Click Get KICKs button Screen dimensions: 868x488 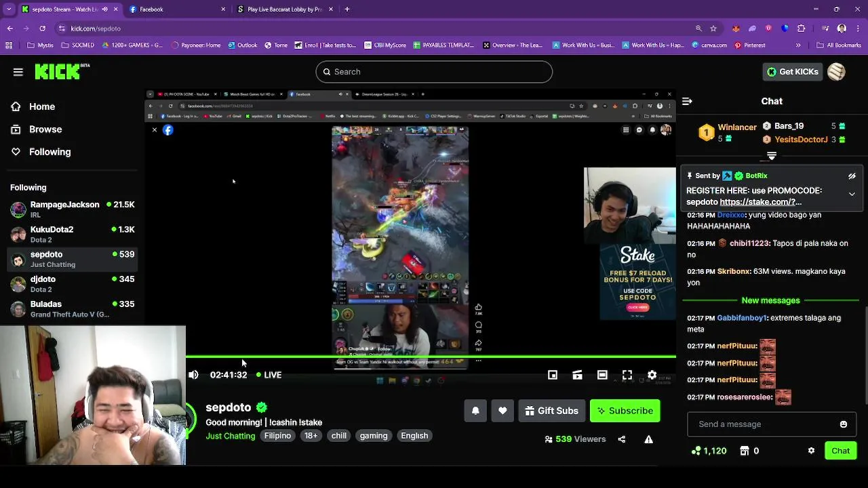792,72
